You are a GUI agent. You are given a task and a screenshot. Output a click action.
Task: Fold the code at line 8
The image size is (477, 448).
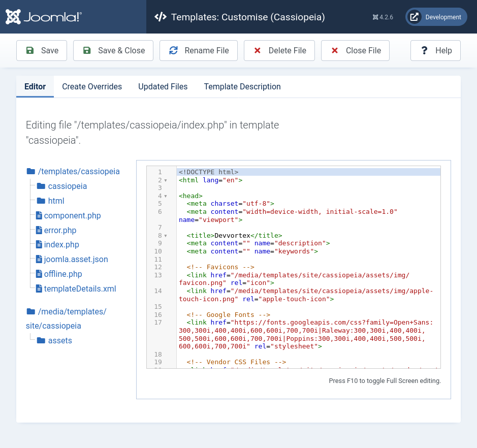click(x=166, y=236)
